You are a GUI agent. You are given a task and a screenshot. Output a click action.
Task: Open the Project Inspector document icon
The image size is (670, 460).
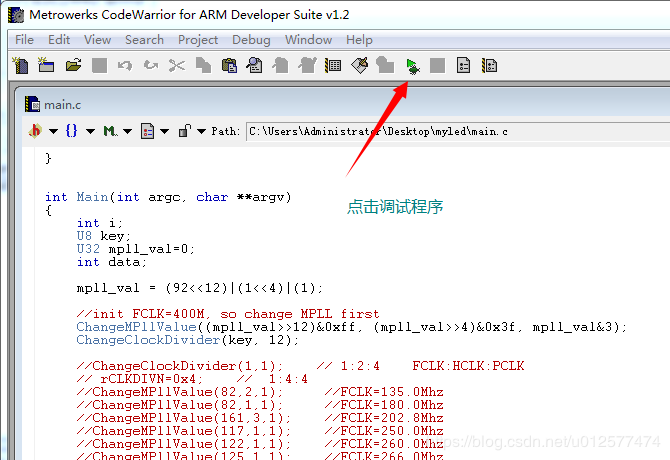[x=463, y=65]
